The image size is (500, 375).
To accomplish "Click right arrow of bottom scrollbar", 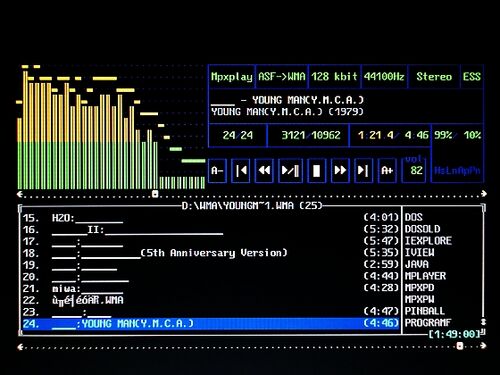I will point(484,346).
